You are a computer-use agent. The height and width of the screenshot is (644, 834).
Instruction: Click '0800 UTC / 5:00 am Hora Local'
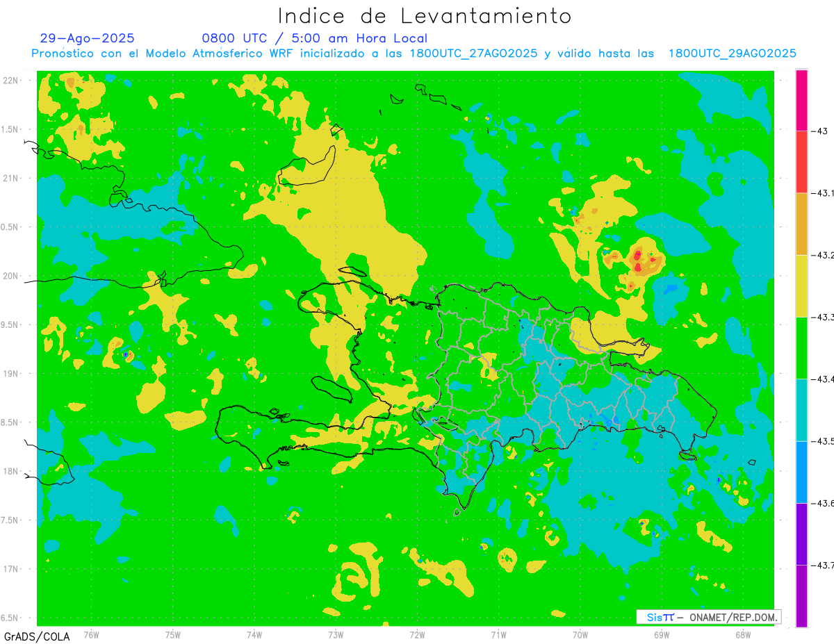pyautogui.click(x=315, y=38)
